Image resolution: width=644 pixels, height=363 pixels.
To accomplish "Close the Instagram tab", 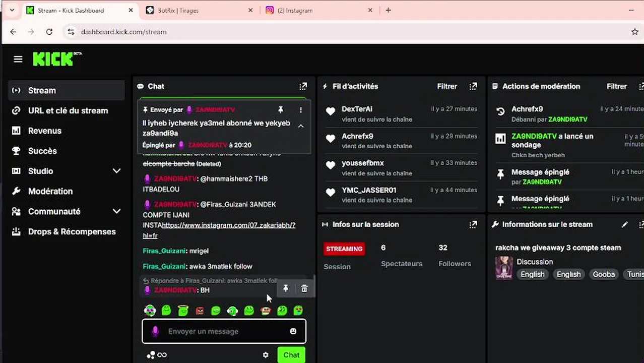I will pyautogui.click(x=370, y=10).
